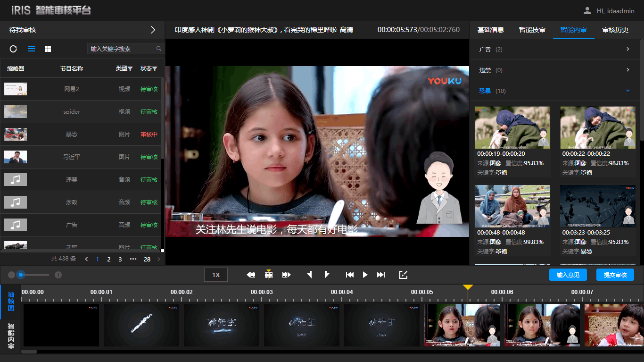Switch to 智能内审 timeline tab
The width and height of the screenshot is (644, 362).
click(11, 336)
